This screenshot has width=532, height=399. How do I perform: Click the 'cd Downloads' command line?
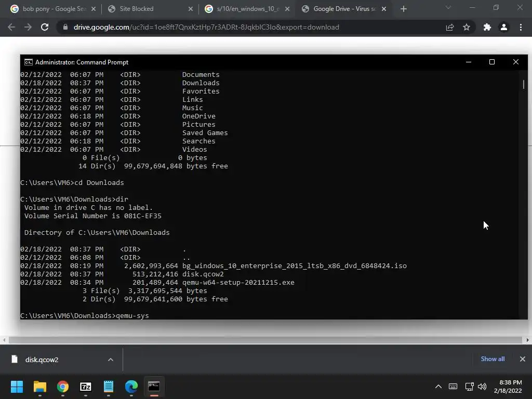click(72, 182)
